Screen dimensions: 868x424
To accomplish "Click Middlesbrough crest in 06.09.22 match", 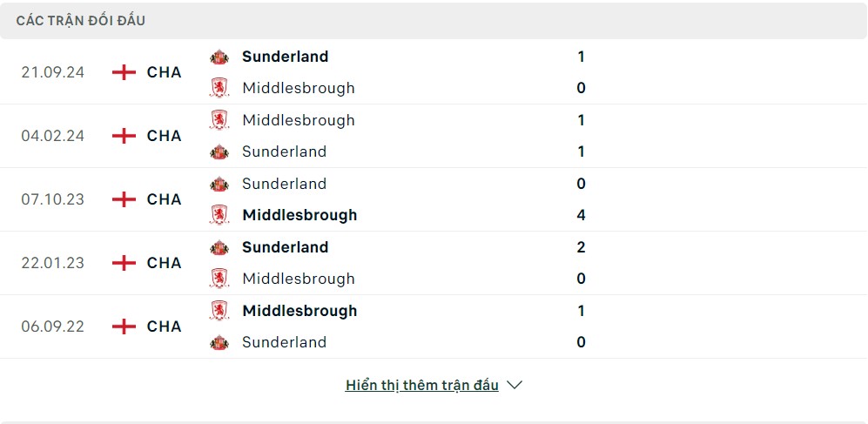I will point(219,311).
